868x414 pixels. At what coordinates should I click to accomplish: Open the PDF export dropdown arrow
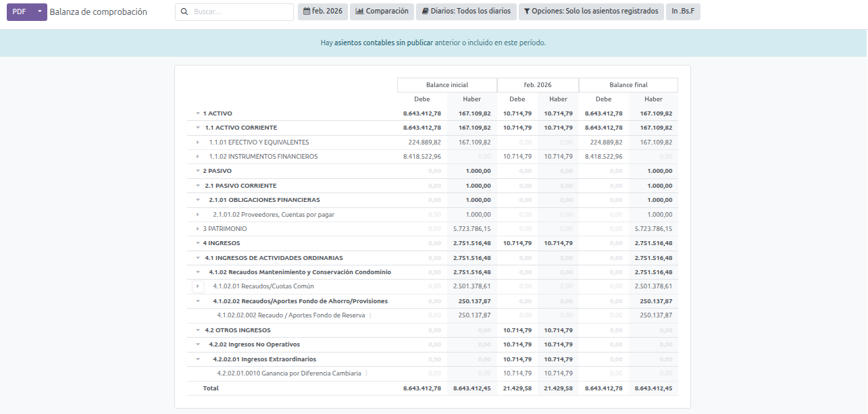point(40,11)
